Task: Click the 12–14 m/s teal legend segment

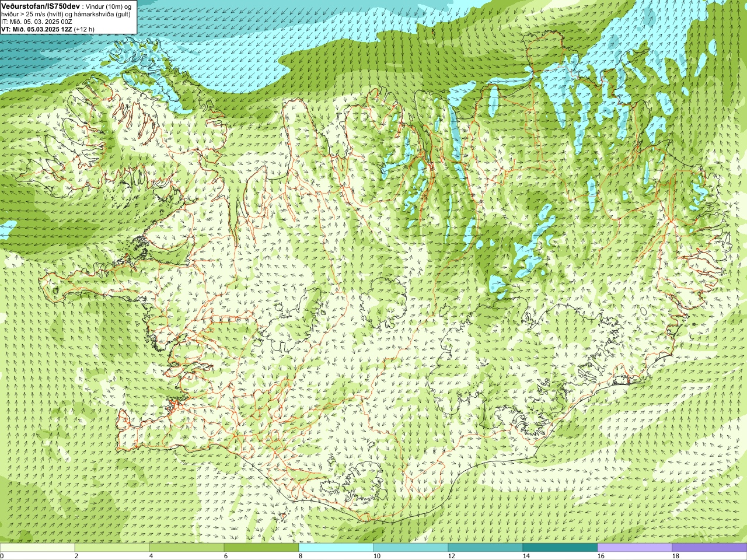Action: pyautogui.click(x=486, y=548)
